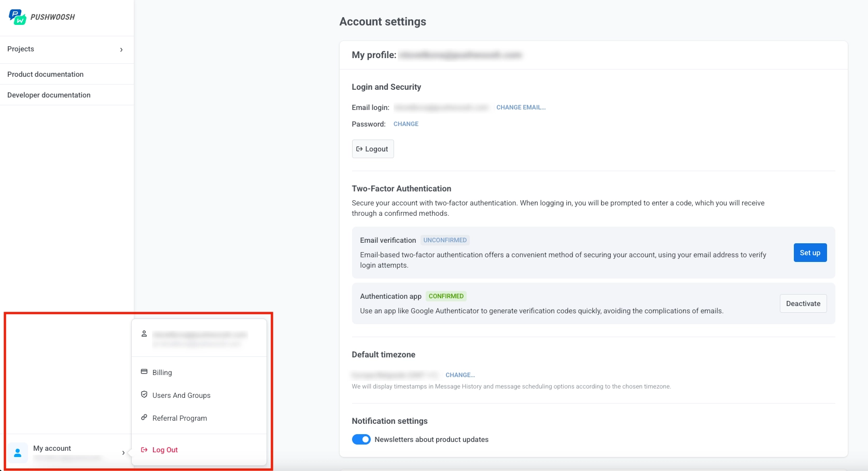Change the account password

coord(406,124)
